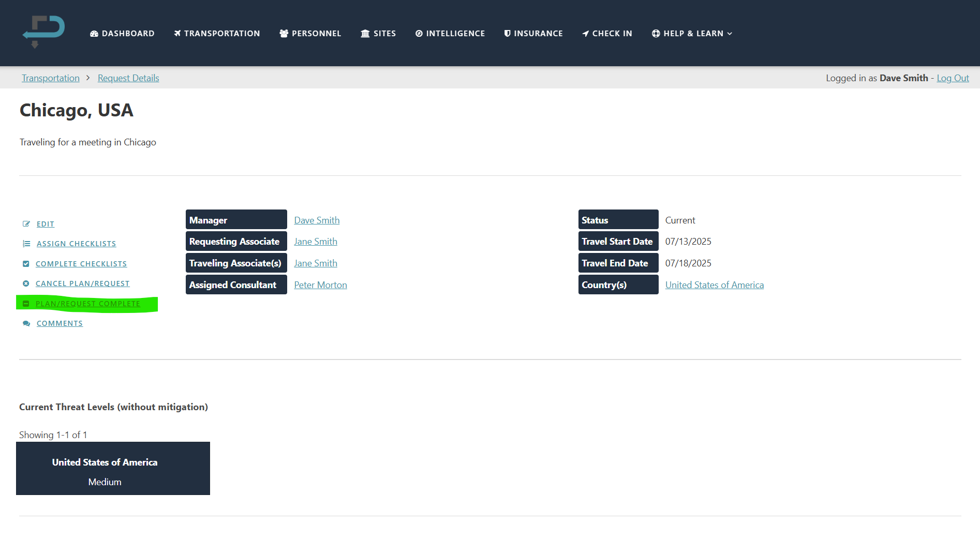980x554 pixels.
Task: Click the Plan/Request Complete icon
Action: click(x=26, y=304)
